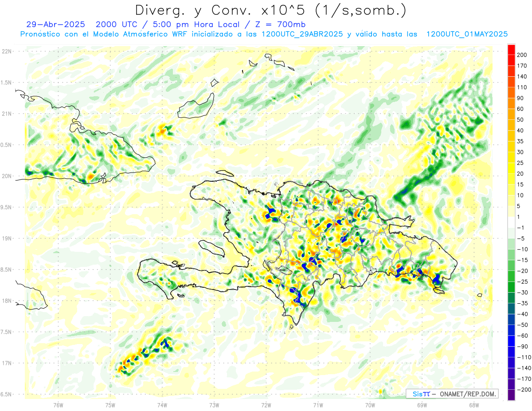Click the purple swatch ending the color bar
The image size is (532, 411).
coord(511,395)
